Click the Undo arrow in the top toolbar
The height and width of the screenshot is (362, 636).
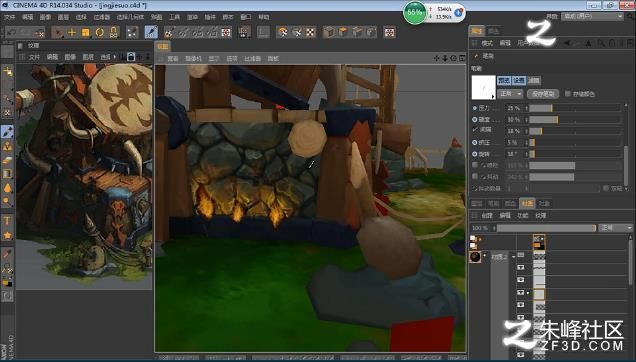[x=11, y=32]
